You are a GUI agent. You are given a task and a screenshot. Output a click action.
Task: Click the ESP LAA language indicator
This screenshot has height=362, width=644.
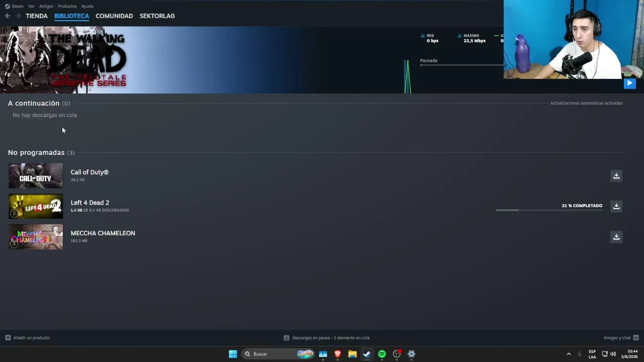pyautogui.click(x=592, y=354)
